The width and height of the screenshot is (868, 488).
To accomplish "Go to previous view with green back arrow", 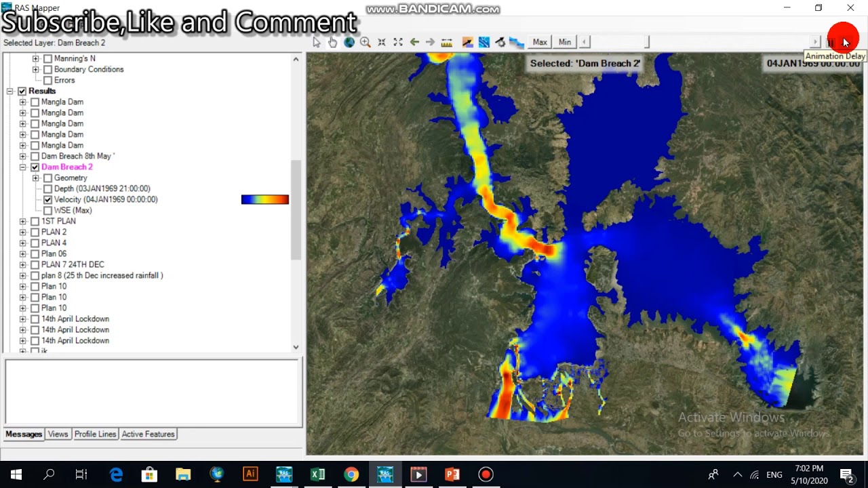I will pos(414,42).
